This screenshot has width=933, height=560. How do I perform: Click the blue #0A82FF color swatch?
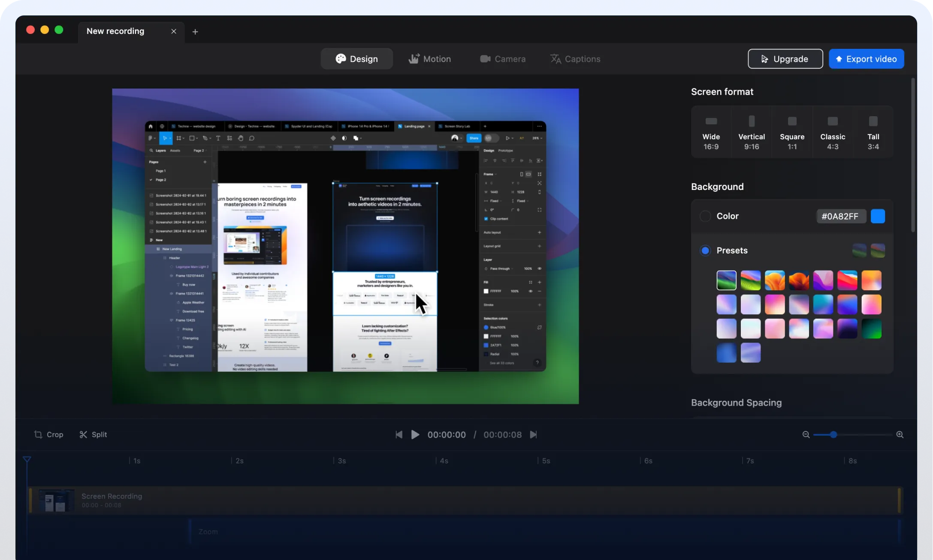(x=878, y=216)
